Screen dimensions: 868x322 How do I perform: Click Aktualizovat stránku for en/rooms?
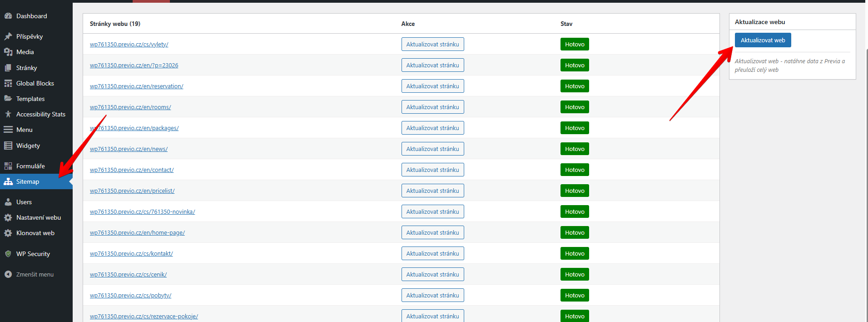[x=432, y=107]
